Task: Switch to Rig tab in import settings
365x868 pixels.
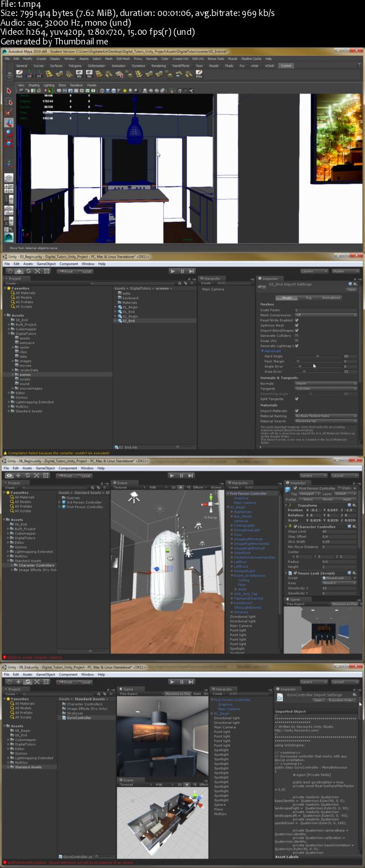Action: point(309,298)
